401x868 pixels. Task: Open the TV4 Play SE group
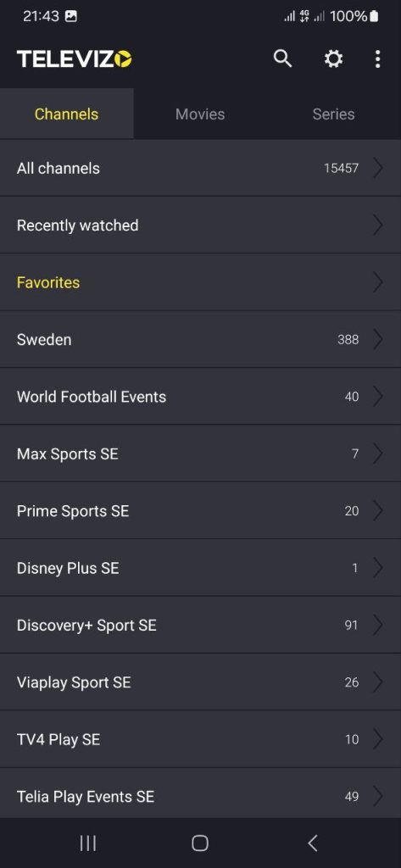[x=200, y=739]
